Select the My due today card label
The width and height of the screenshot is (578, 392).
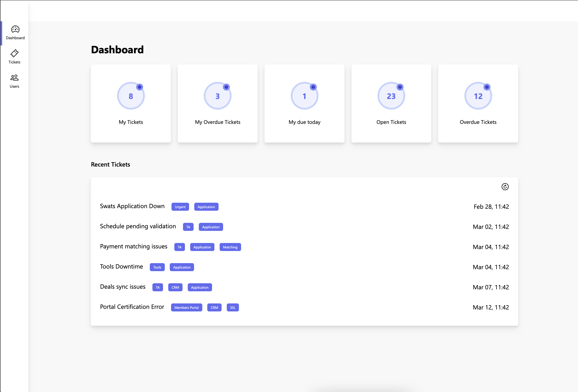[304, 122]
